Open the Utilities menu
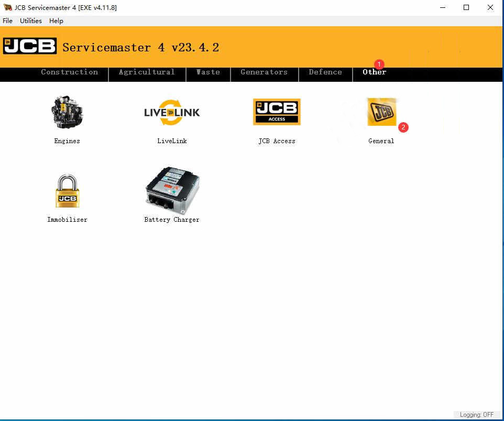Screen dimensions: 504x421 31,21
